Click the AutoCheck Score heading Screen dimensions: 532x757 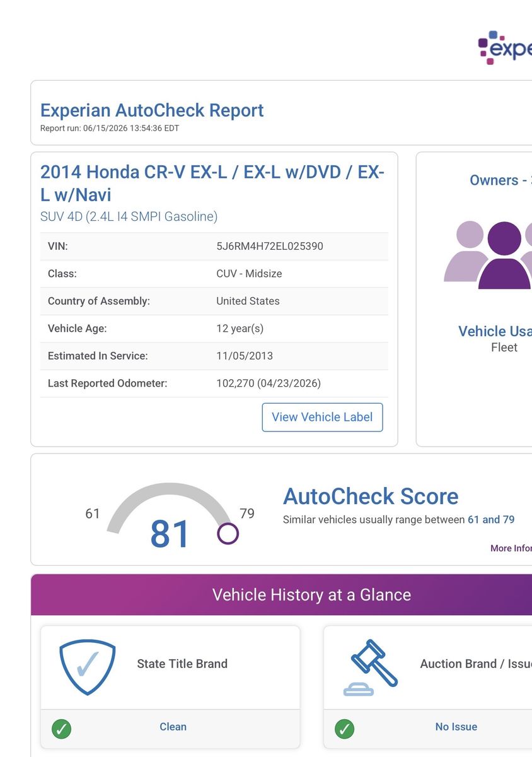[x=371, y=496]
